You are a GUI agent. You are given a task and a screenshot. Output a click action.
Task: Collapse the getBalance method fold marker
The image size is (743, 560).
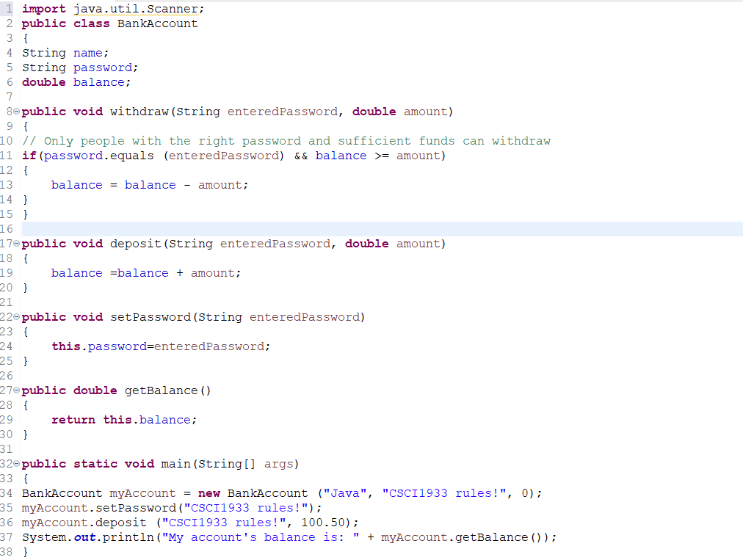click(15, 390)
